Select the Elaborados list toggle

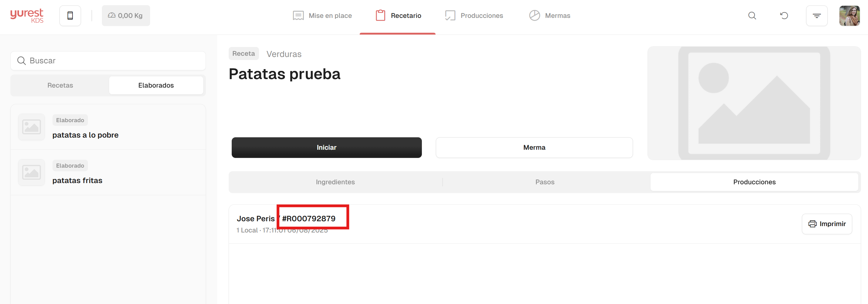(x=156, y=85)
